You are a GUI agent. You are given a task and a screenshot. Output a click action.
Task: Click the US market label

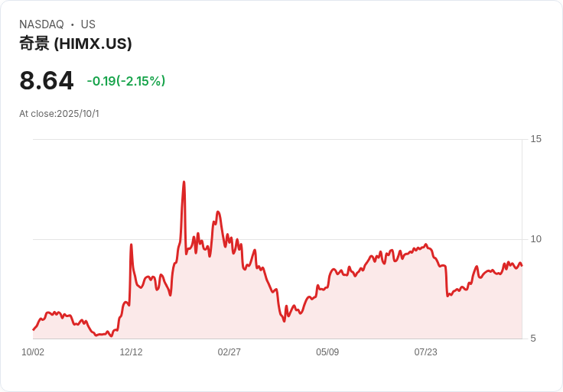[88, 24]
